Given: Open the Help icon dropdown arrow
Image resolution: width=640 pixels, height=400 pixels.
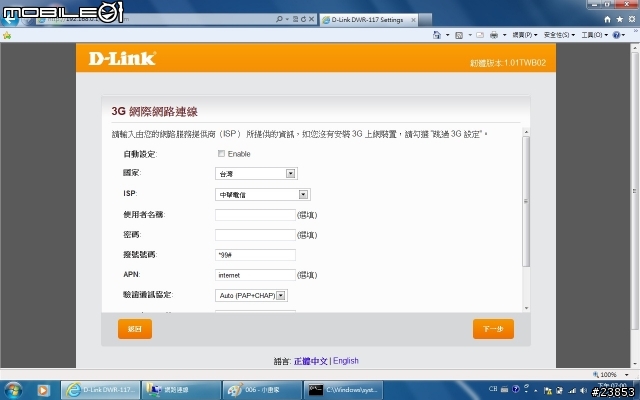Looking at the screenshot, I should (x=623, y=35).
